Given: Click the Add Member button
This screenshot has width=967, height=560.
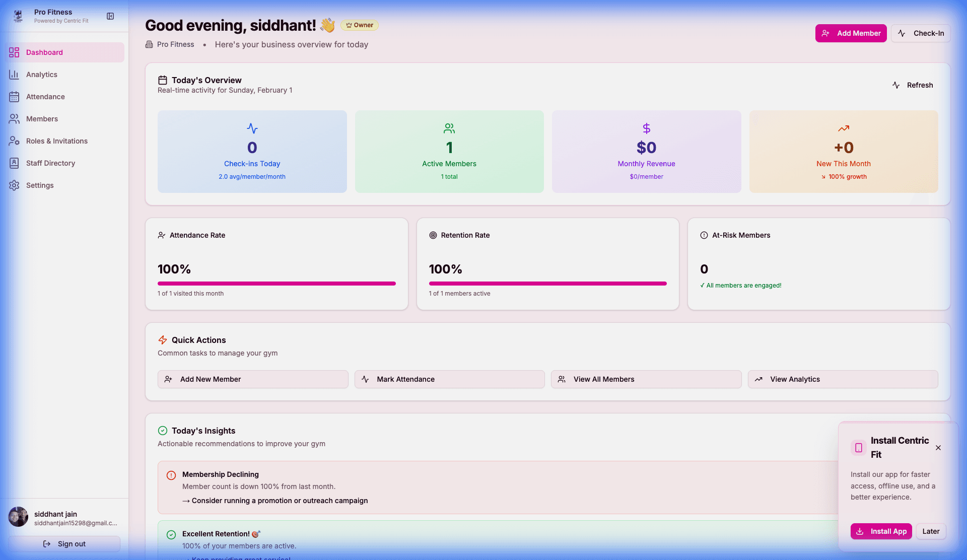Looking at the screenshot, I should (851, 33).
